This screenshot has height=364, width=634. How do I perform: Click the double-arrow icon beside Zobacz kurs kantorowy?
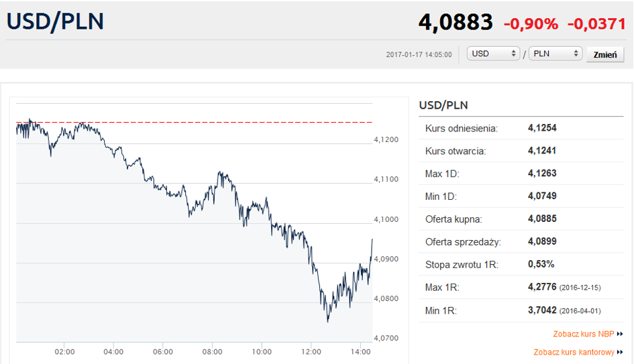(620, 352)
